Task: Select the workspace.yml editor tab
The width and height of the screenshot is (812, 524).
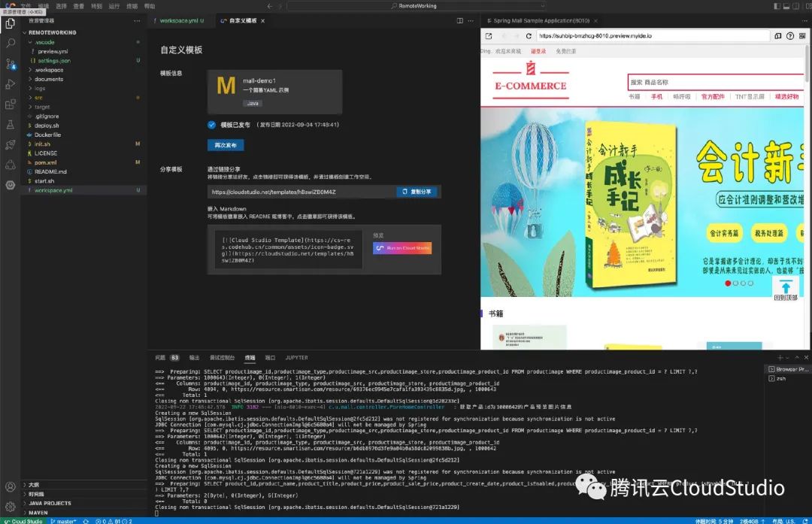Action: tap(179, 21)
